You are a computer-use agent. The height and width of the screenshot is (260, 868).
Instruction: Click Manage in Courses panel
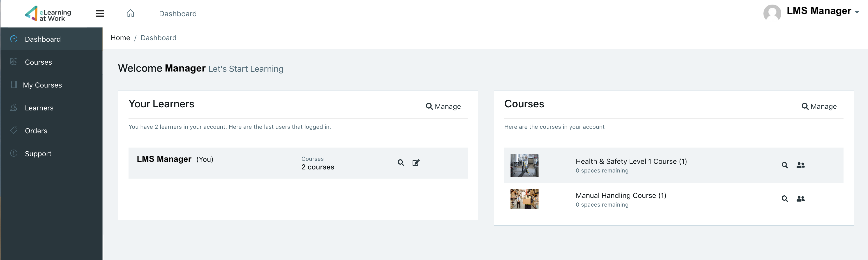pyautogui.click(x=819, y=107)
